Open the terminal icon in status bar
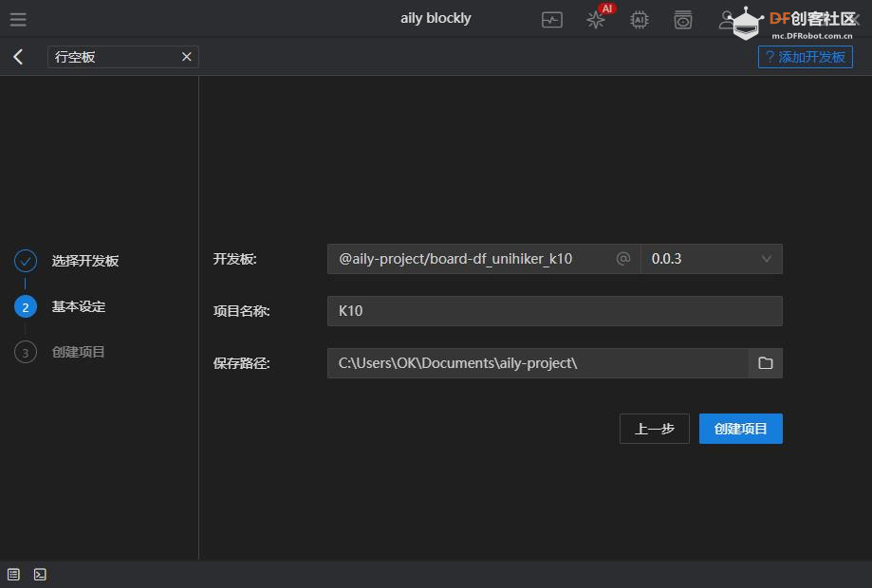The height and width of the screenshot is (588, 872). point(40,574)
